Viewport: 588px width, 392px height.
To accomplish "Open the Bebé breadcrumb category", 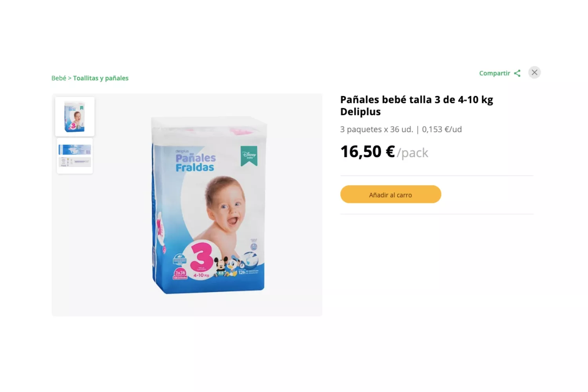I will 59,78.
